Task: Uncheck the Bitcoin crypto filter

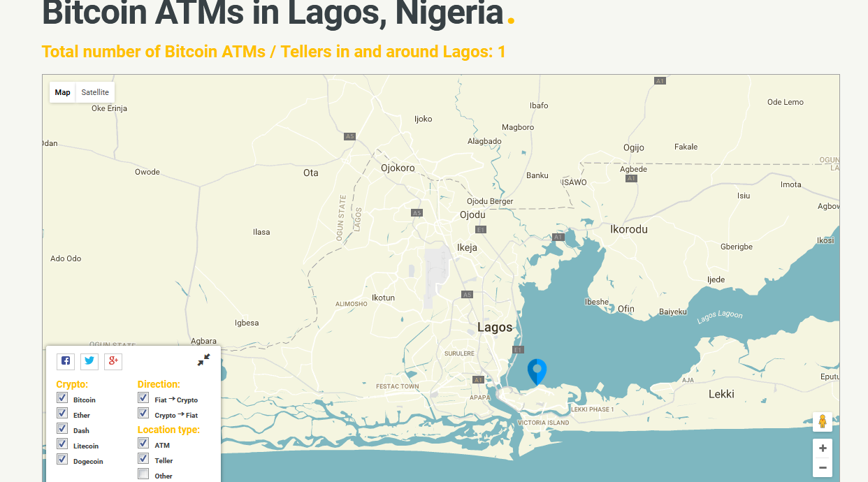Action: click(x=62, y=398)
